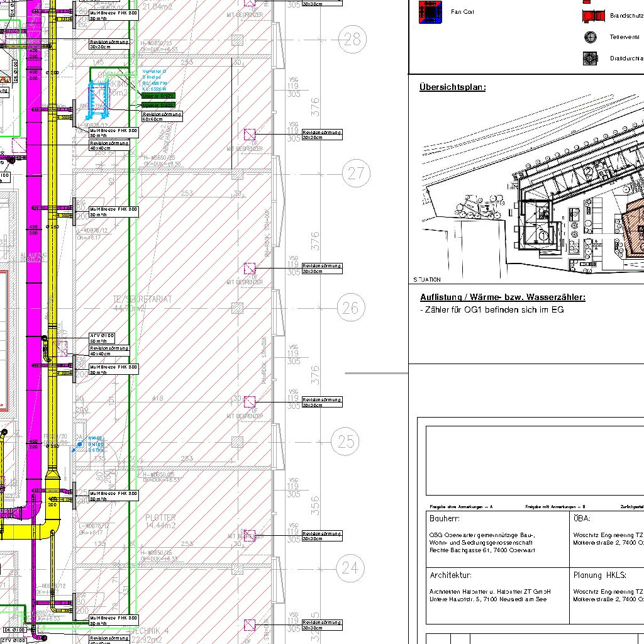Click the 'Revisionsöffnung 60x60cm' label box

click(162, 116)
